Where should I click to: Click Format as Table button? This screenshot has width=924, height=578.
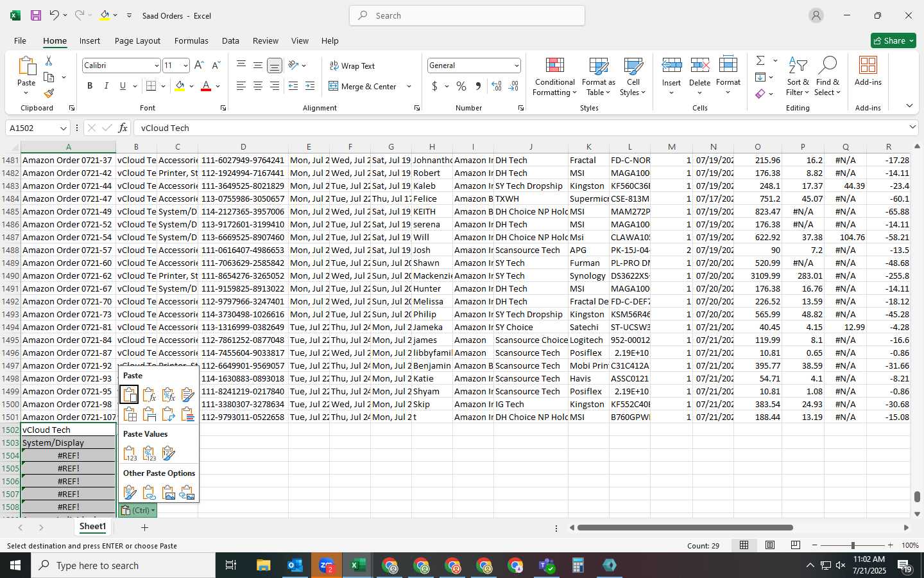598,77
